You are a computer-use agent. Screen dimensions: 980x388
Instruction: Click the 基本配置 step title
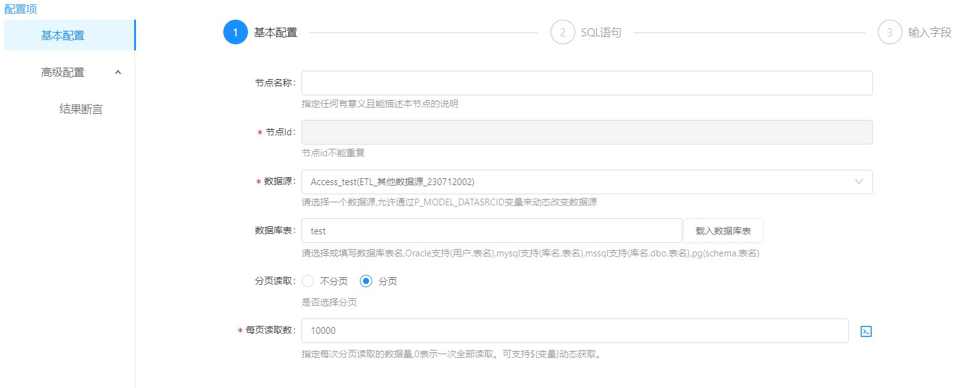[276, 33]
